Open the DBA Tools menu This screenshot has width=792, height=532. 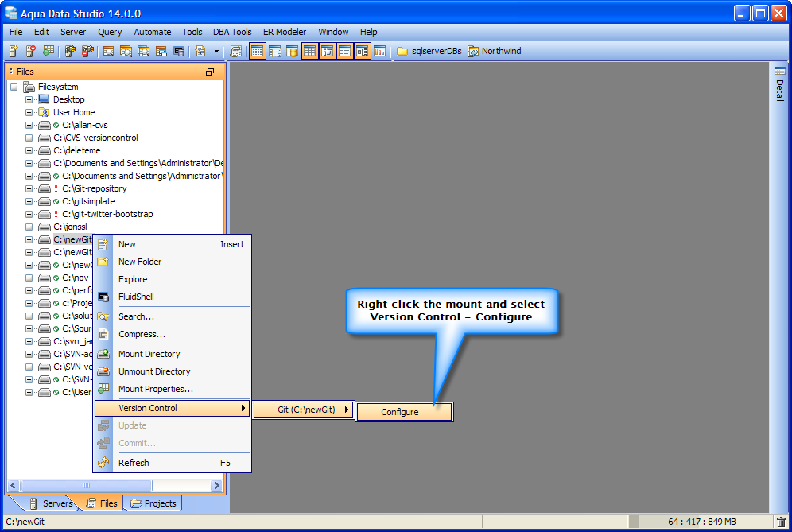click(x=232, y=32)
